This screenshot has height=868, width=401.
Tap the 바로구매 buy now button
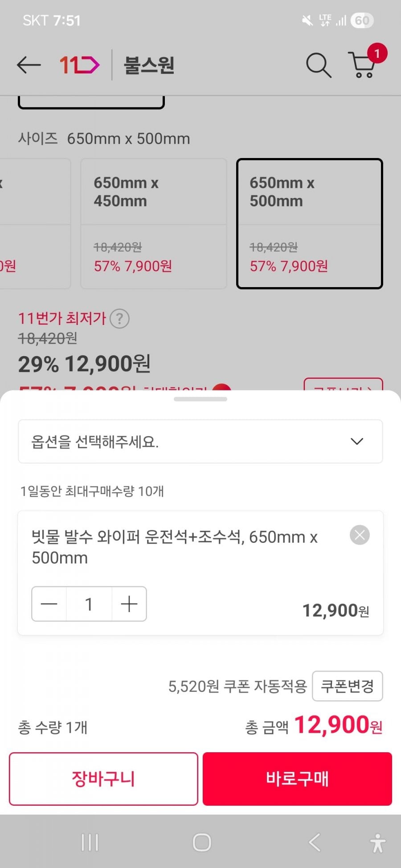(x=297, y=779)
